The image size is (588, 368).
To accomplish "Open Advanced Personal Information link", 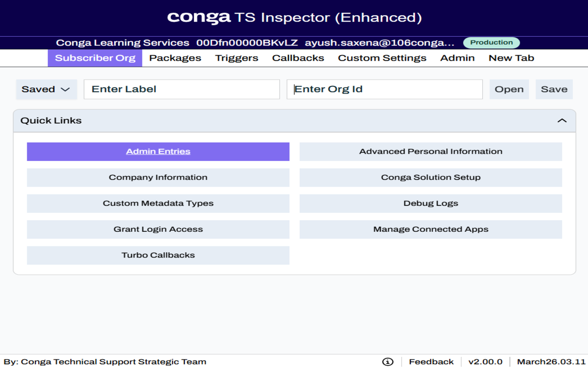I will [x=431, y=151].
